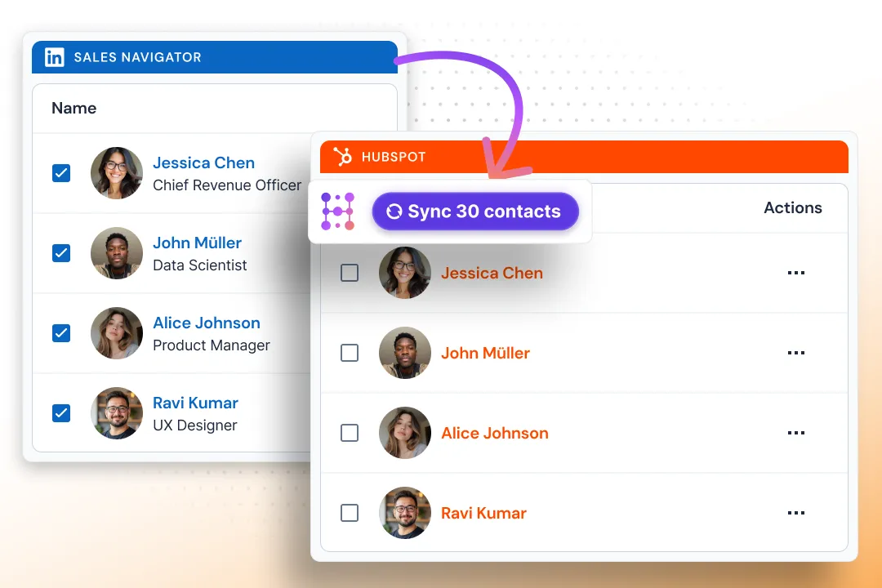The height and width of the screenshot is (588, 882).
Task: Open Alice Johnson's blue Sales Navigator link
Action: 207,323
